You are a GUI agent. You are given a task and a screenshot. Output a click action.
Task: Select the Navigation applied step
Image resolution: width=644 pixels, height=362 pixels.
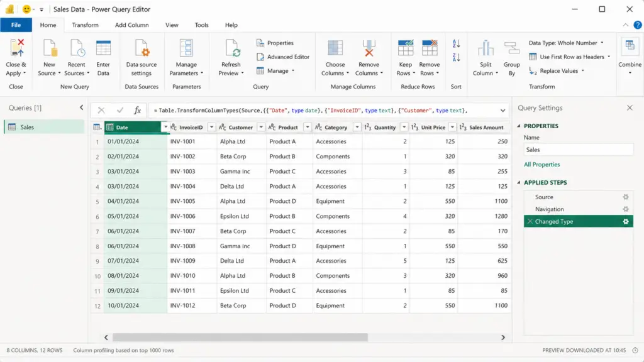(x=579, y=209)
